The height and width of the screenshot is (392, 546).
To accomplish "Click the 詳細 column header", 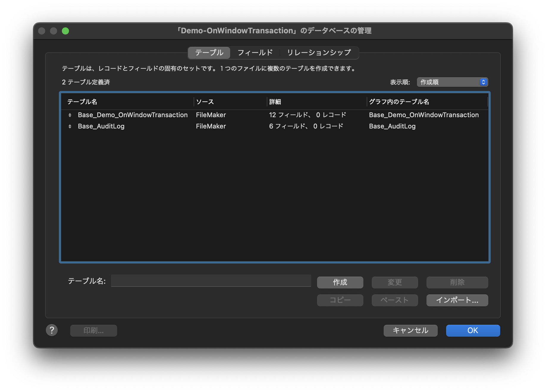I will click(275, 102).
